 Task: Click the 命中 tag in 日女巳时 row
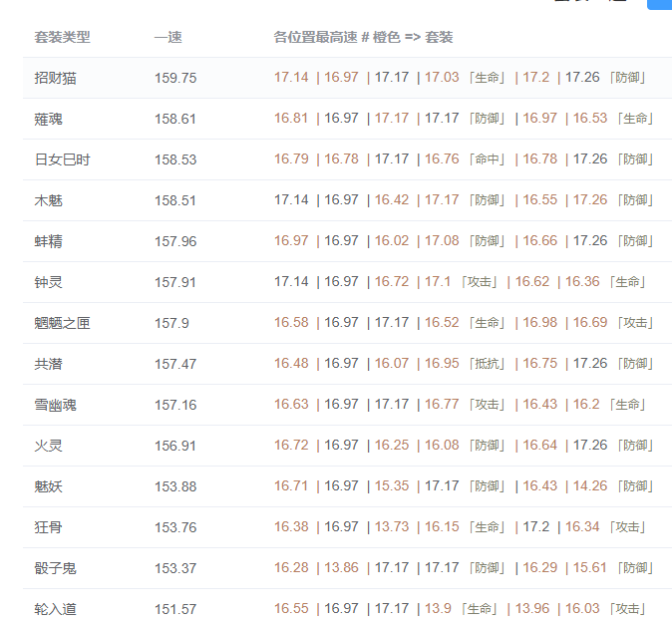click(x=487, y=159)
